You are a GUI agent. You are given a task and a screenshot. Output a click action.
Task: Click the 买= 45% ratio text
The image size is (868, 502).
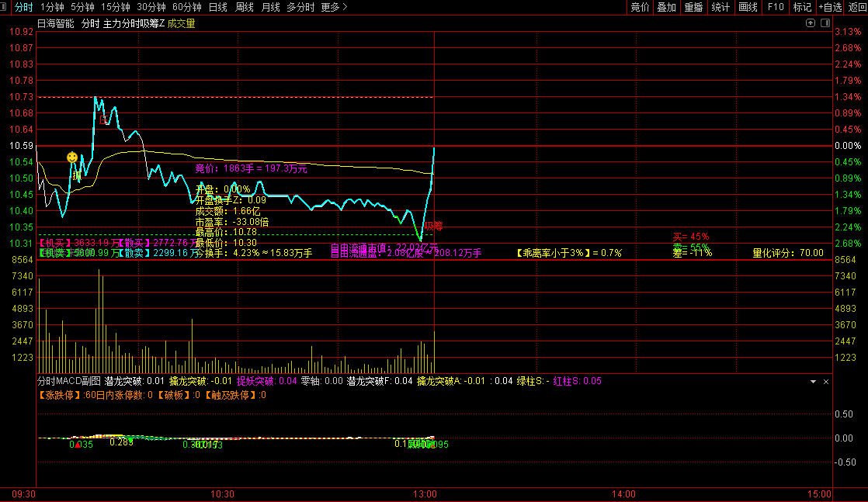coord(691,237)
